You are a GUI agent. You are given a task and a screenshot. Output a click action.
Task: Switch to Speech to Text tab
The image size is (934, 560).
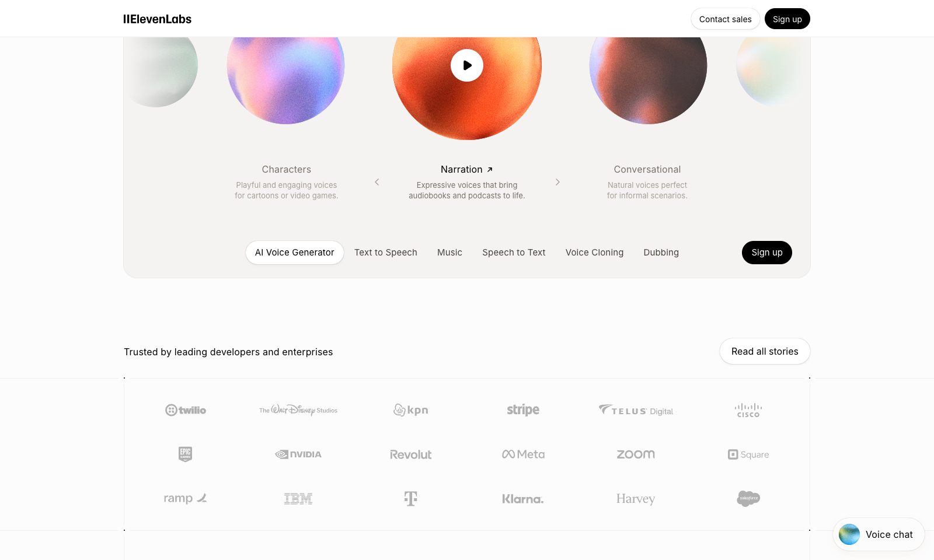(514, 253)
